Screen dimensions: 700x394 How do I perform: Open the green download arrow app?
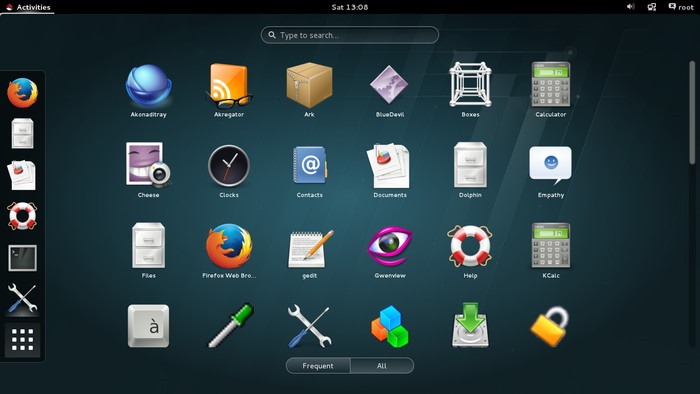[470, 325]
